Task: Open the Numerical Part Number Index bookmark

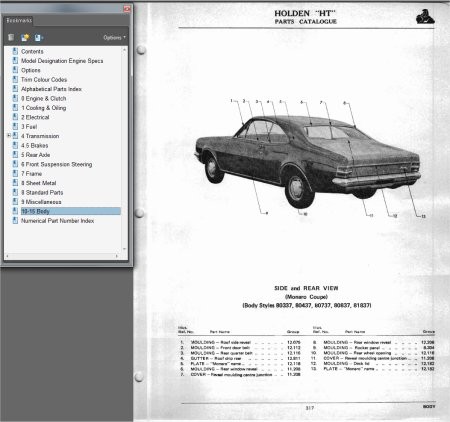Action: [x=57, y=221]
